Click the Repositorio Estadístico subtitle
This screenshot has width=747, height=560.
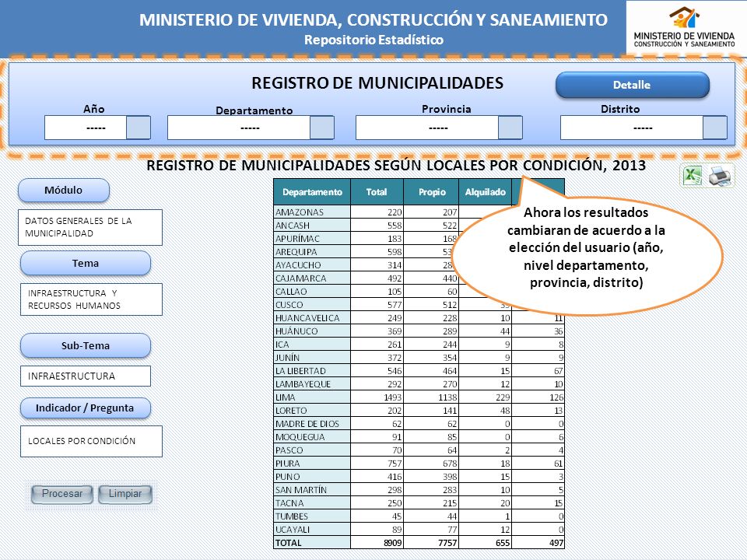[x=374, y=40]
